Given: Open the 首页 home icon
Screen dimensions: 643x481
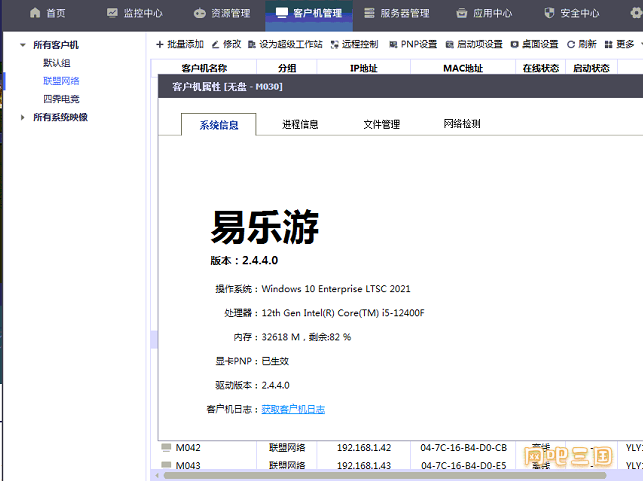Looking at the screenshot, I should pos(35,13).
